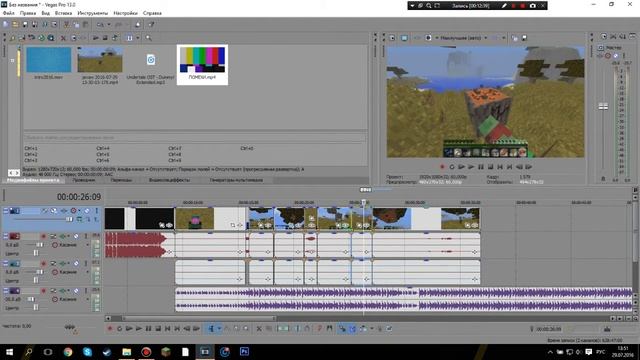Switch to the Переходы tab
This screenshot has height=360, width=640.
[121, 180]
